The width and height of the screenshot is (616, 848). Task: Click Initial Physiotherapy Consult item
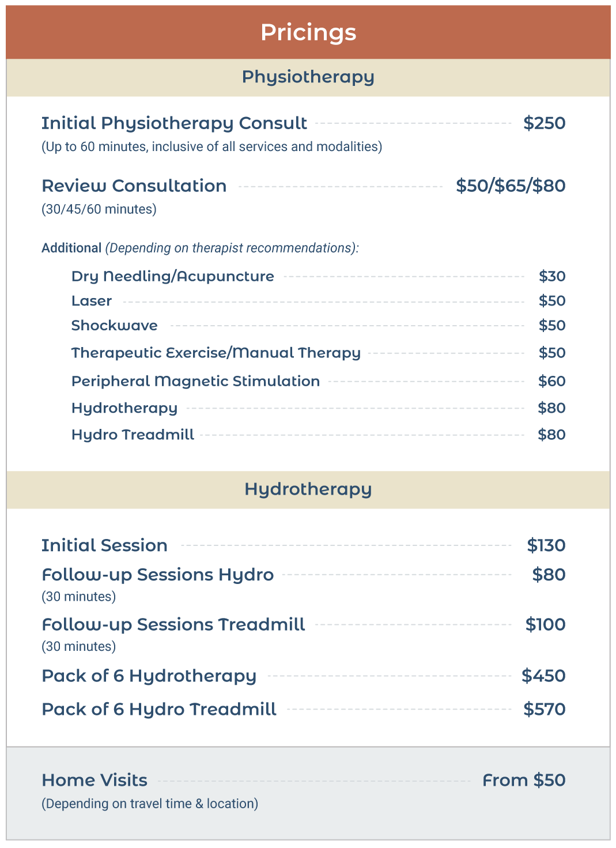click(174, 123)
